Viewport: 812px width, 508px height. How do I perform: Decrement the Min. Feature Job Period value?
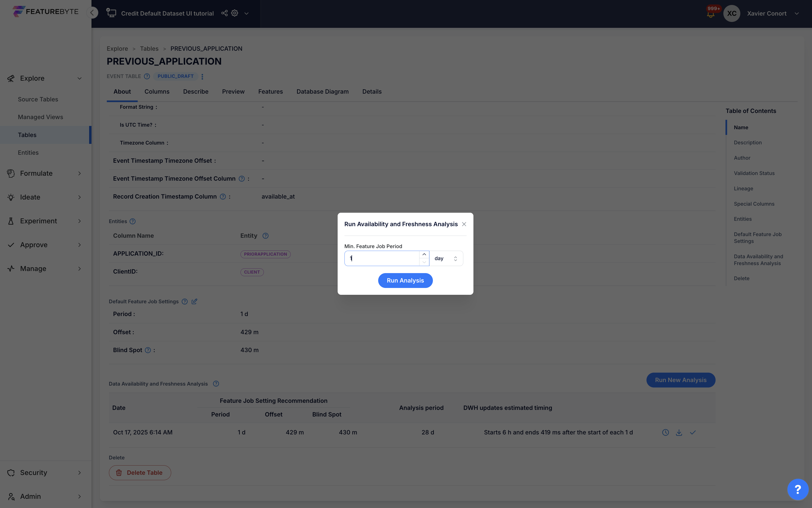pyautogui.click(x=424, y=262)
